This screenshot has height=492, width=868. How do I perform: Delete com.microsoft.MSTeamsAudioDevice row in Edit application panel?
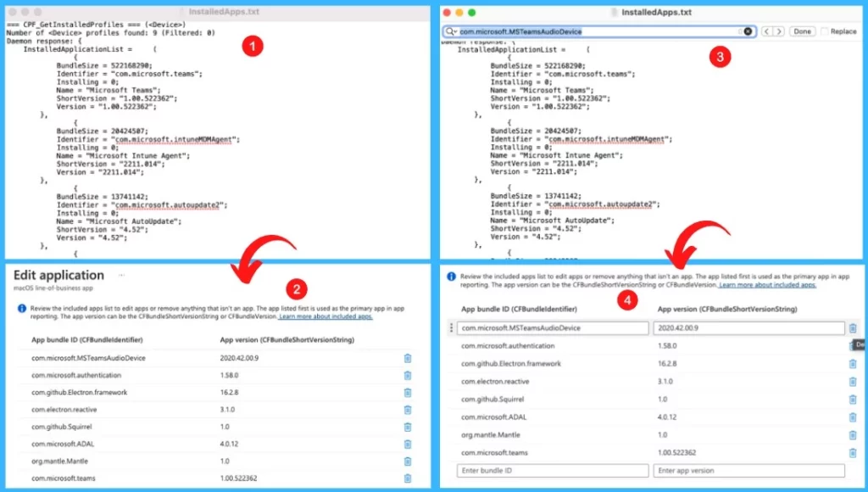[x=408, y=359]
